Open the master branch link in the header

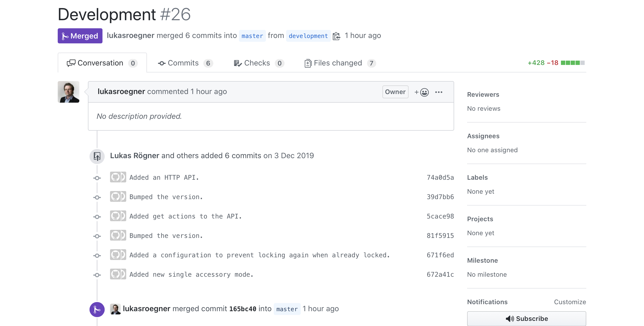(252, 36)
